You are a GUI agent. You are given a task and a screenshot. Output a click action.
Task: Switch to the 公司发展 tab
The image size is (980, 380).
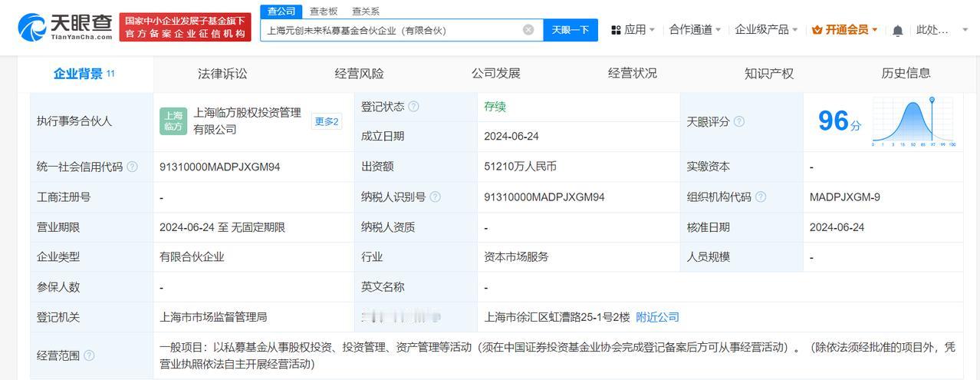coord(495,74)
